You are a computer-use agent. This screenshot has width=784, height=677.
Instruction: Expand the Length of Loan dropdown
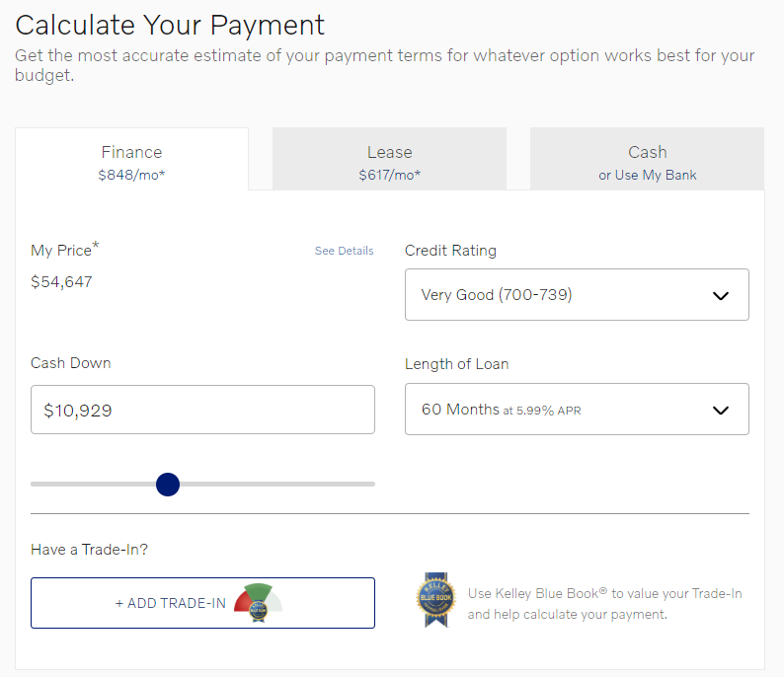pos(576,410)
